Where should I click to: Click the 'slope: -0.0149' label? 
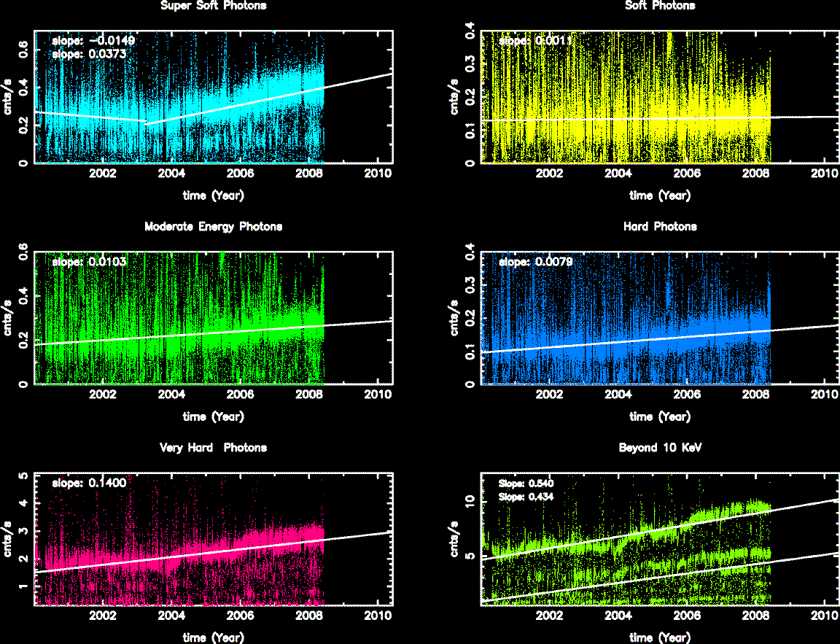(x=93, y=41)
